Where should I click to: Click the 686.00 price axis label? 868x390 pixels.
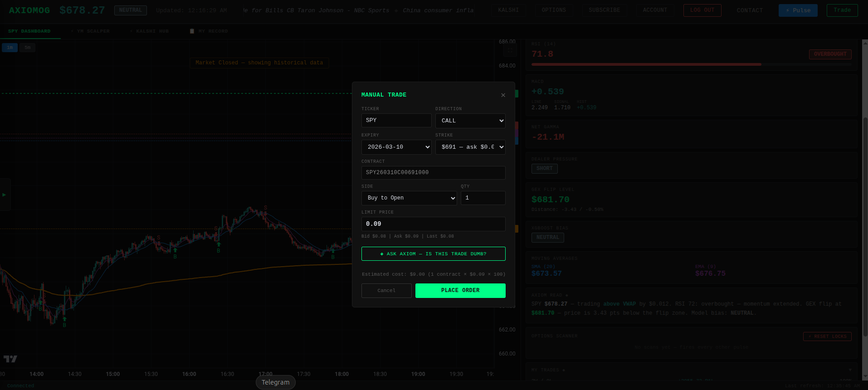click(507, 42)
